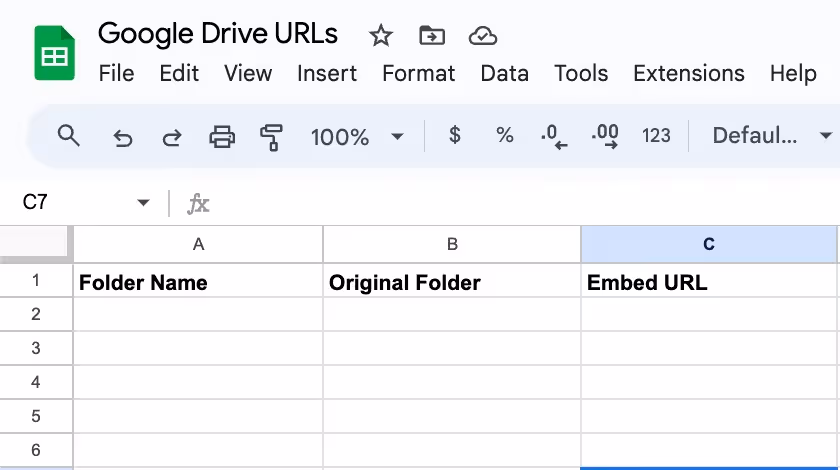
Task: Open the Default font dropdown
Action: coord(772,136)
